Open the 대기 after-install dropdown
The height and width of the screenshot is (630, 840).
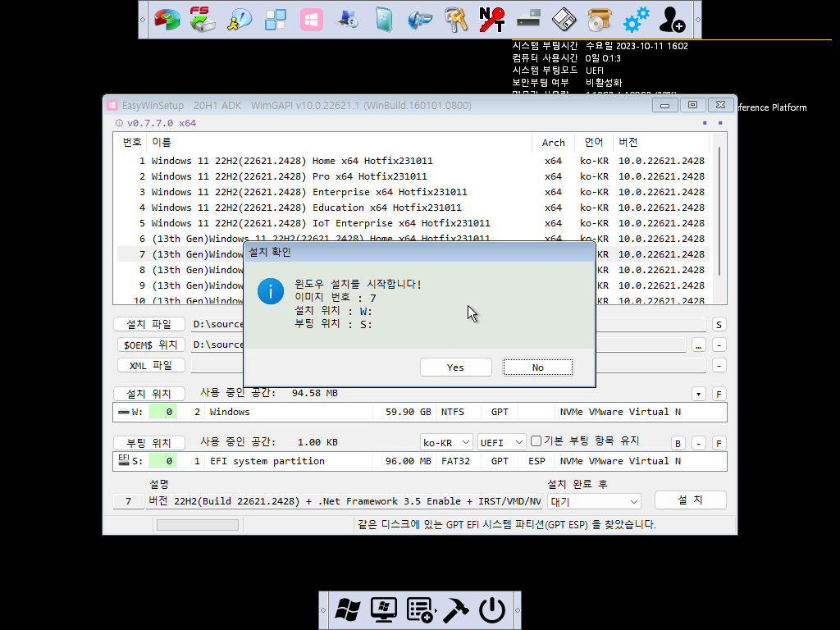click(594, 502)
